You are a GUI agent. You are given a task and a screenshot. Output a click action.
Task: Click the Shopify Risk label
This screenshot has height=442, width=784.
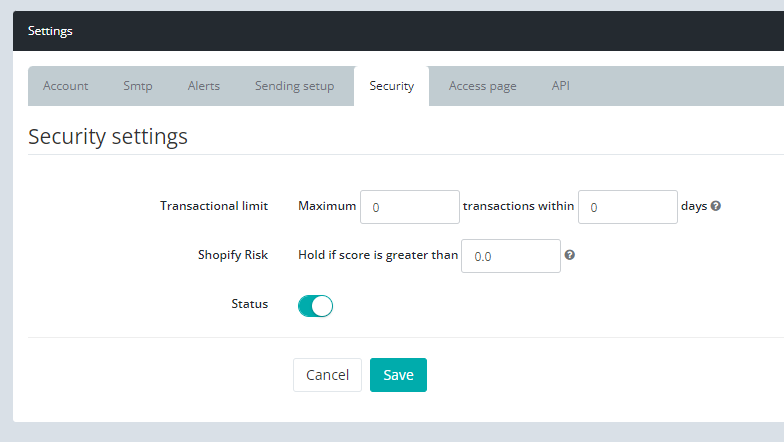pyautogui.click(x=233, y=255)
